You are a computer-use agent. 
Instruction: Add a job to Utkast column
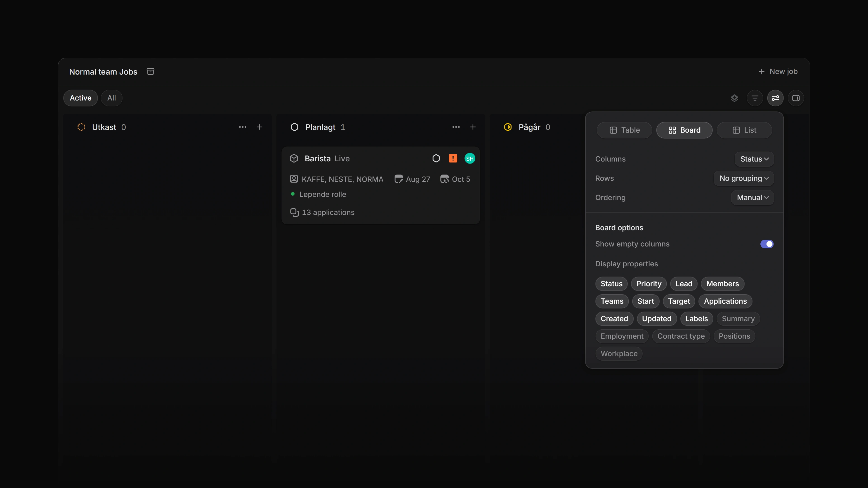pos(259,127)
